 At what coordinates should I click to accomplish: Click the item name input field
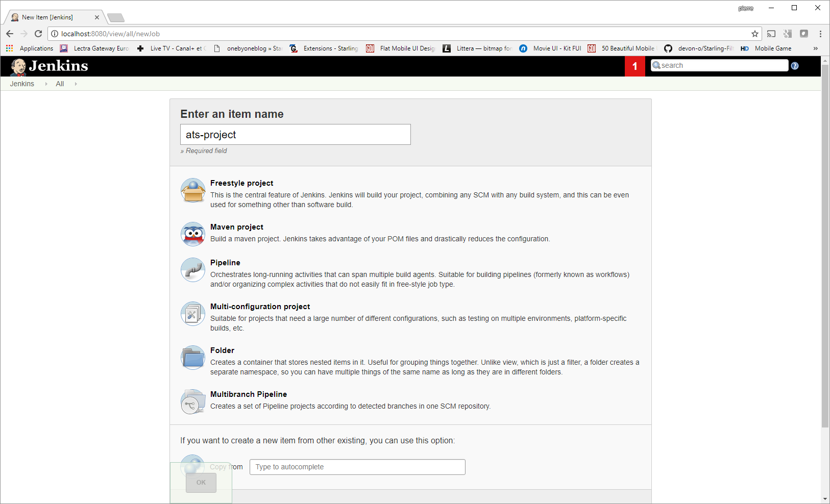(296, 135)
